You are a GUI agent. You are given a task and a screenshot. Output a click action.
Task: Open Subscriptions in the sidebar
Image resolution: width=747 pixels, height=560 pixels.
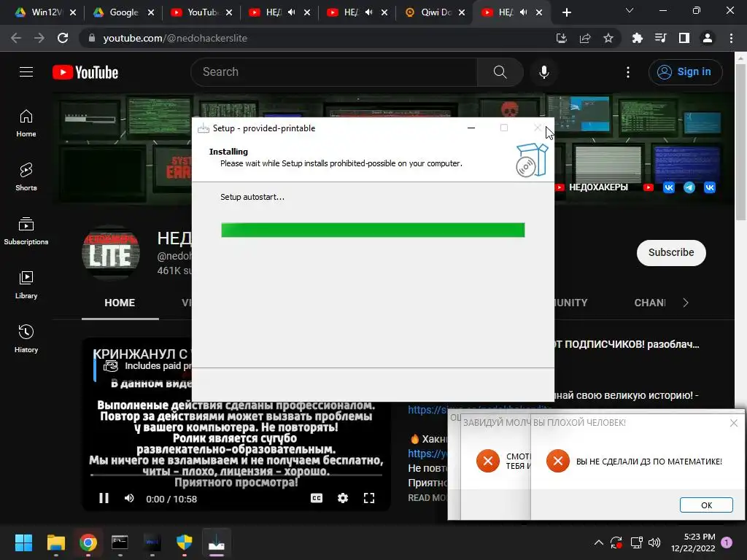click(x=26, y=230)
